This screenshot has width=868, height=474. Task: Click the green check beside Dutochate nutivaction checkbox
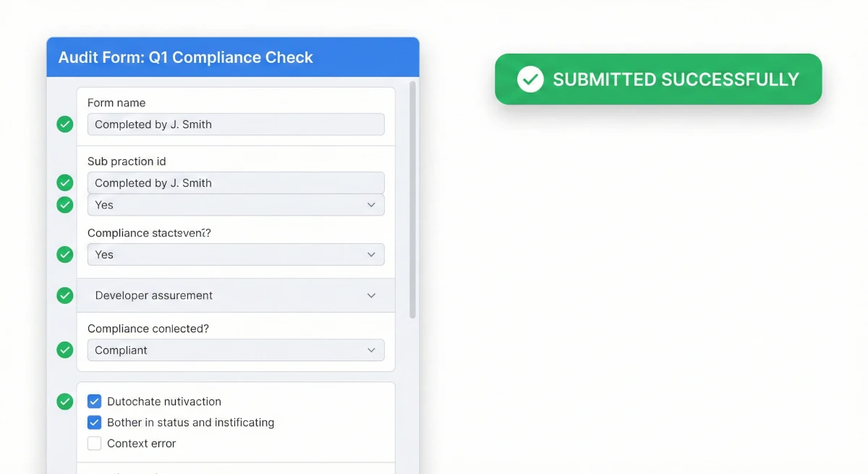[x=65, y=401]
